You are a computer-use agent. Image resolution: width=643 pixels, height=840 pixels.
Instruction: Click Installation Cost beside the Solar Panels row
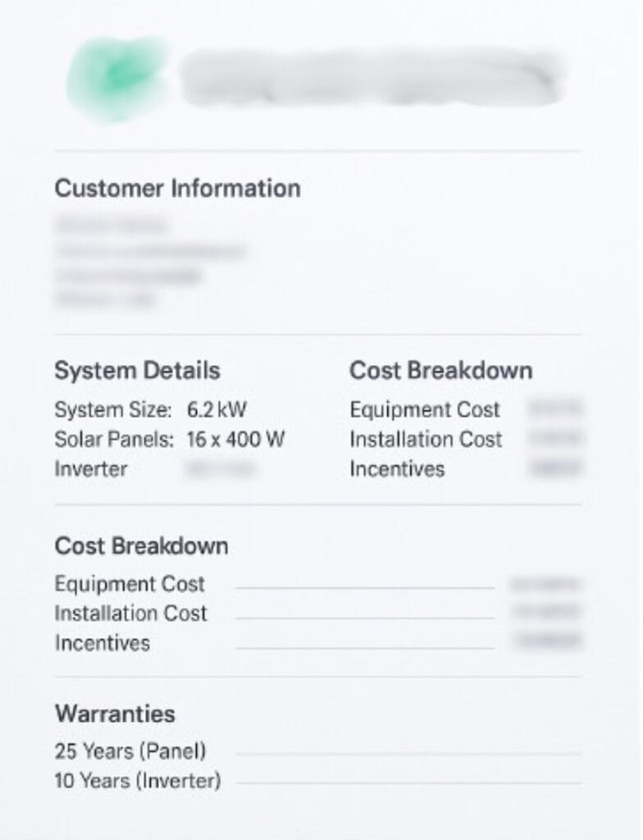(x=426, y=439)
